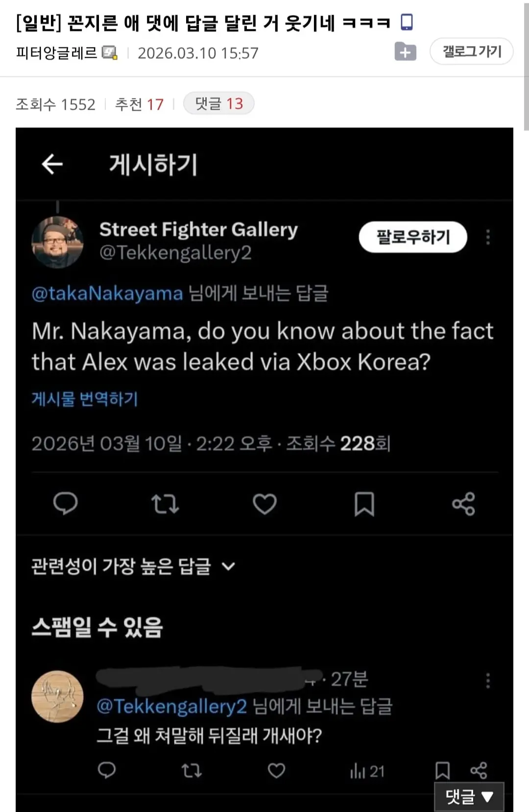Viewport: 529px width, 812px height.
Task: Click the add-to-scrap (+) icon near the post header
Action: [x=406, y=51]
